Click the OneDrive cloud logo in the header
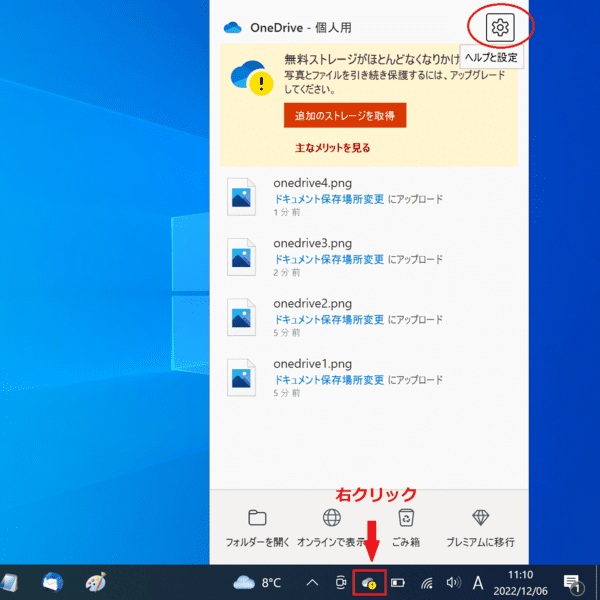This screenshot has height=600, width=600. click(x=233, y=28)
